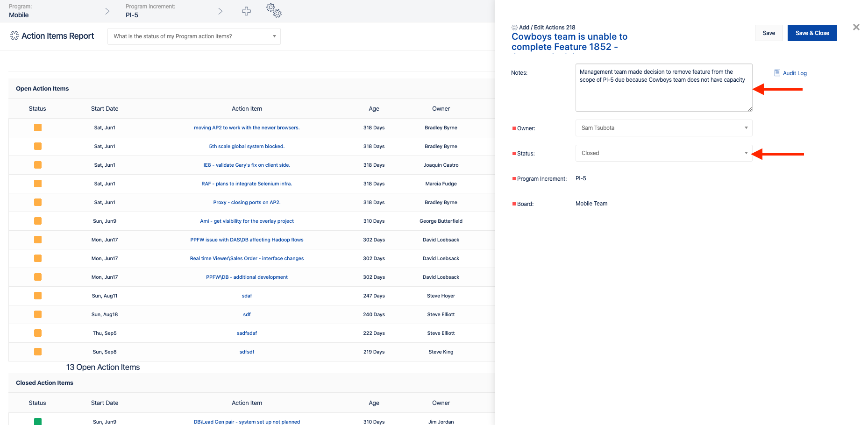868x425 pixels.
Task: Click into the Notes text area
Action: (664, 88)
